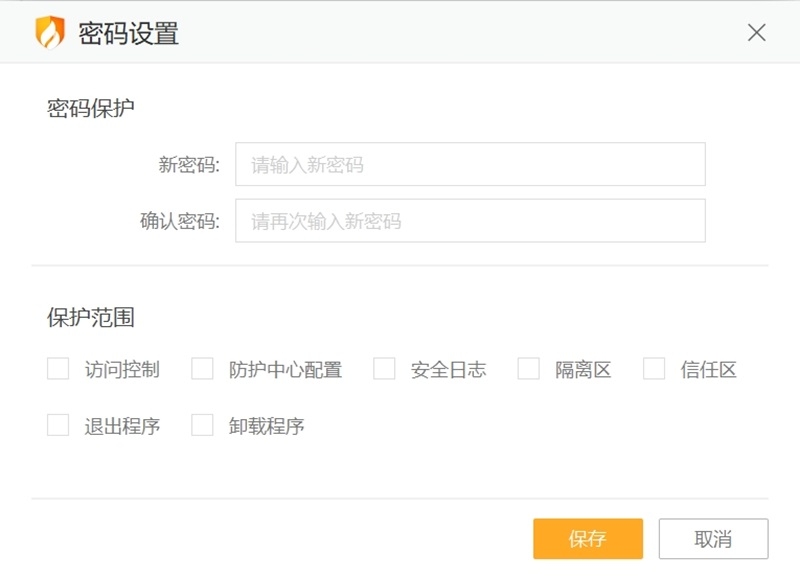The height and width of the screenshot is (577, 800).
Task: Enable protection for 隔离区
Action: point(527,369)
